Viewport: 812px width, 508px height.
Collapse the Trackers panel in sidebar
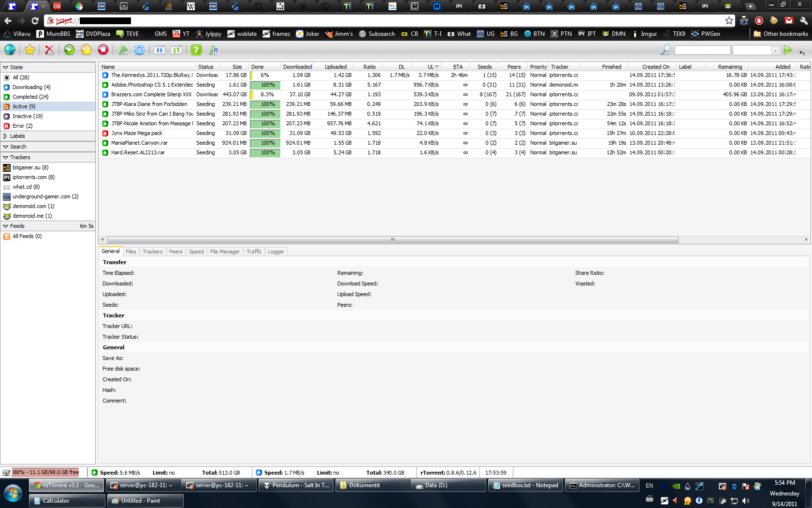[6, 157]
